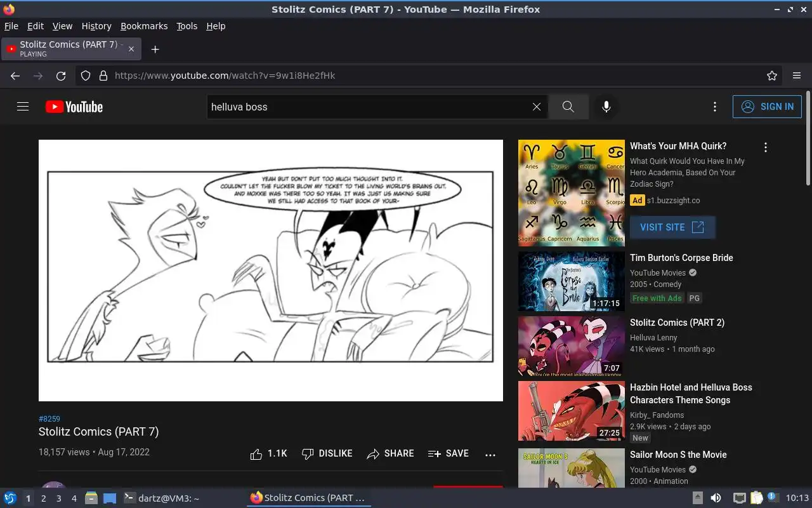
Task: Open more actions ellipsis below video
Action: click(490, 455)
